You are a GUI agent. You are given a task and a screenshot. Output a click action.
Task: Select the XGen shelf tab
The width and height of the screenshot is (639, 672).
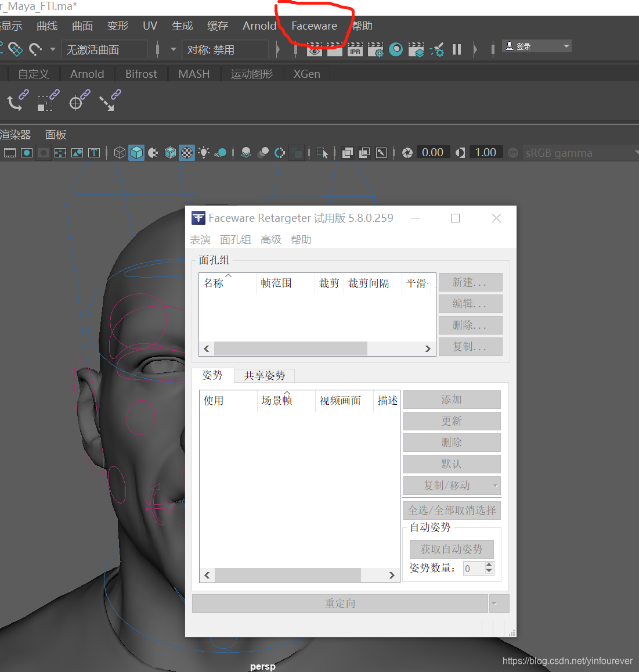(x=306, y=74)
